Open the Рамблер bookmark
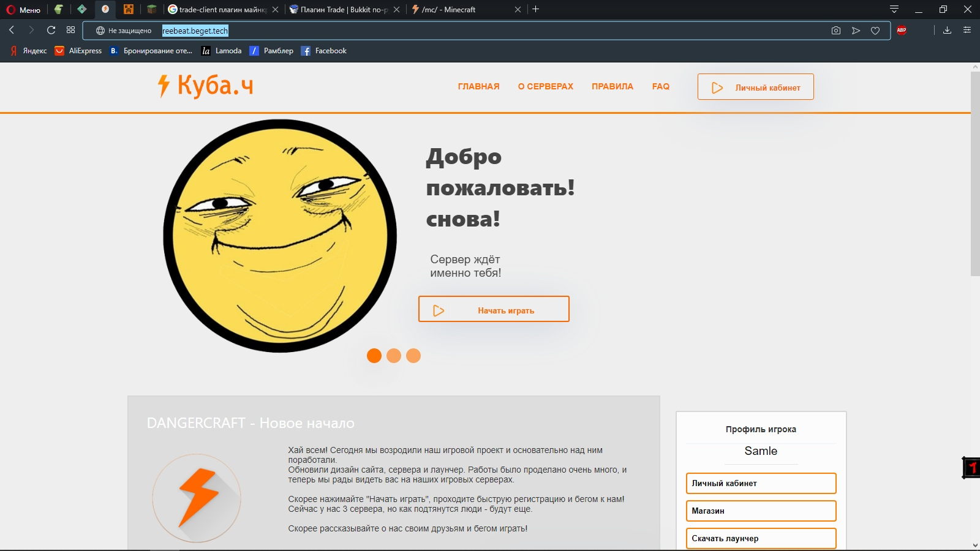Screen dimensions: 980x551 point(271,51)
